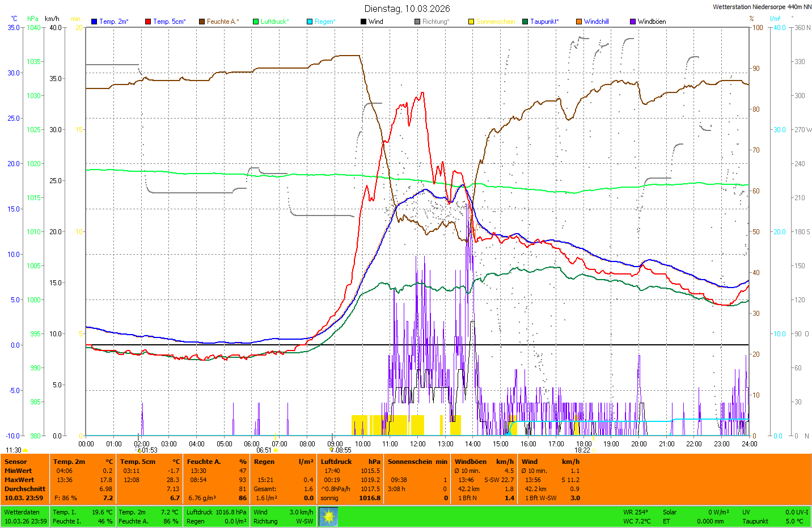
Task: Click the Dienstag, 10.03.2026 chart title
Action: (407, 9)
